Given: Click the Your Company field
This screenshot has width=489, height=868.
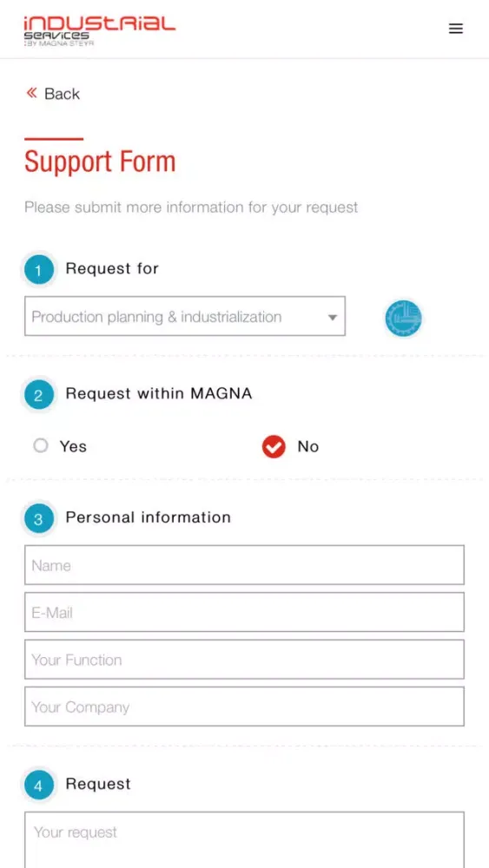Looking at the screenshot, I should (x=244, y=707).
